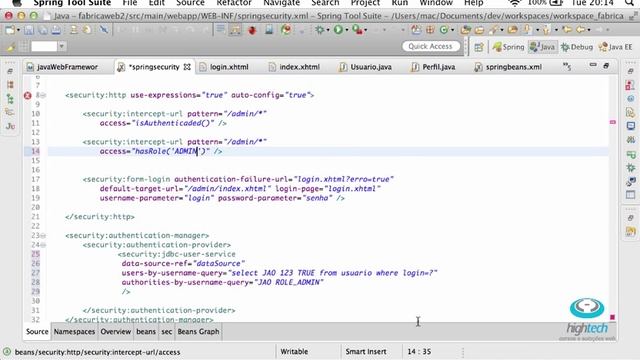Open the New Java Class dropdown arrow
The height and width of the screenshot is (360, 640).
coord(452,30)
